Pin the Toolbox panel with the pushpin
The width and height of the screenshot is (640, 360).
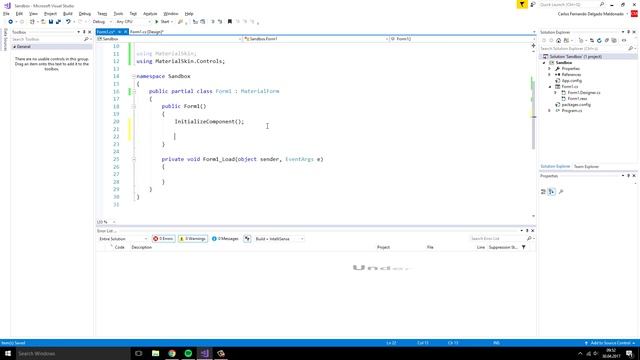point(84,32)
